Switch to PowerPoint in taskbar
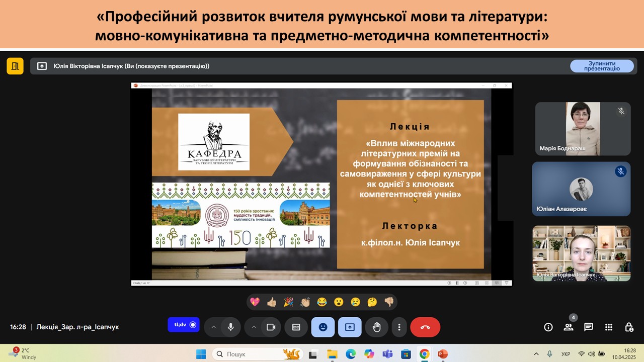644x362 pixels. 443,354
